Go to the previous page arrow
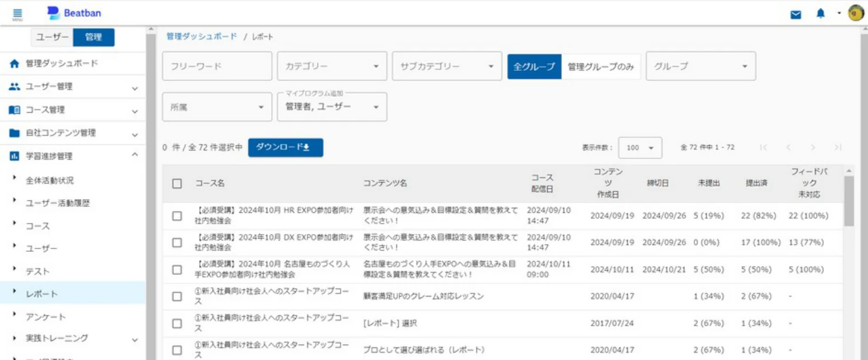 tap(788, 147)
